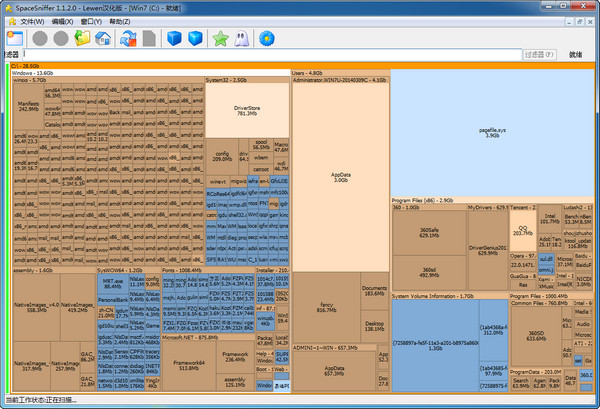The image size is (600, 409).
Task: Click the grey Go Forward circle button
Action: (61, 38)
